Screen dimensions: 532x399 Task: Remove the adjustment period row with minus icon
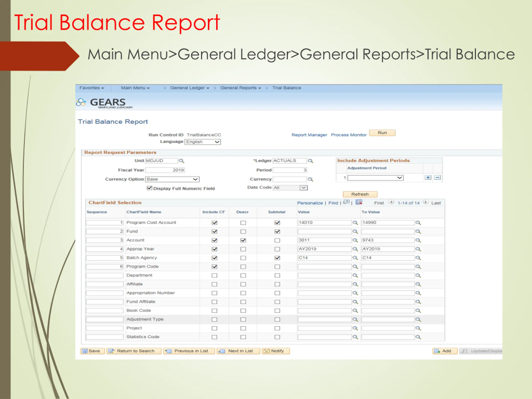tap(437, 177)
